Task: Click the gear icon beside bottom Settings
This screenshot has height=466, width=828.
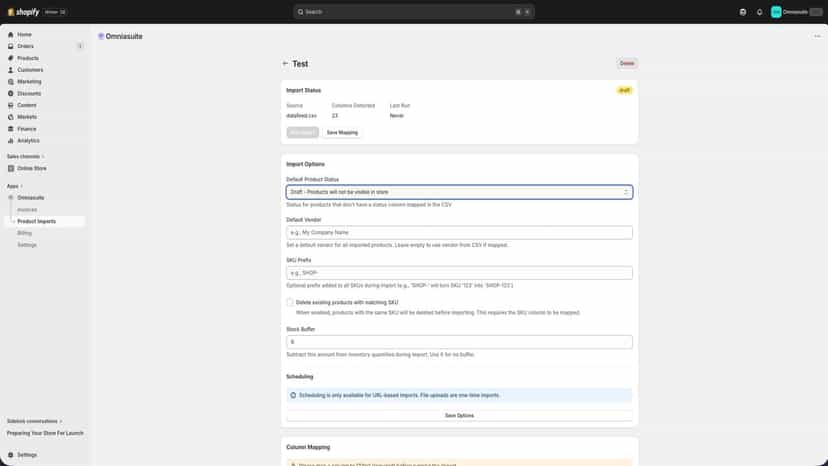Action: (11, 455)
